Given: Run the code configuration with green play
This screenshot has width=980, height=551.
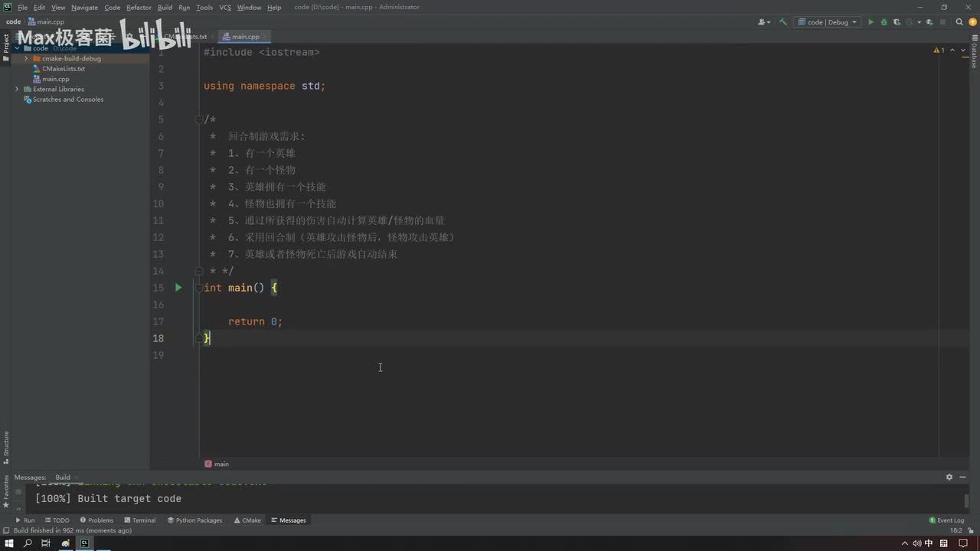Looking at the screenshot, I should [x=871, y=22].
